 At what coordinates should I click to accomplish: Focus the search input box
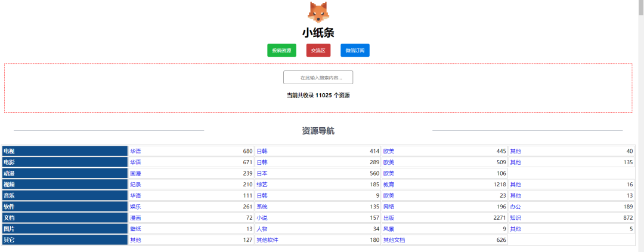pyautogui.click(x=318, y=77)
